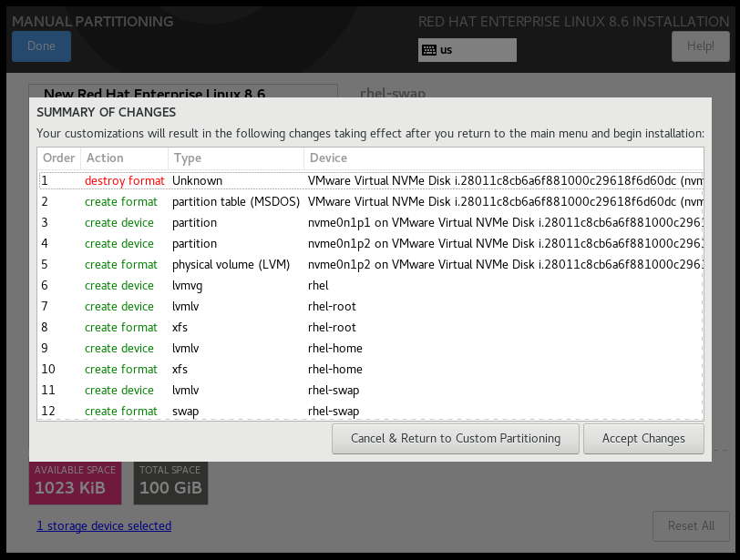Click the Order column header
The image size is (740, 560).
click(x=59, y=158)
